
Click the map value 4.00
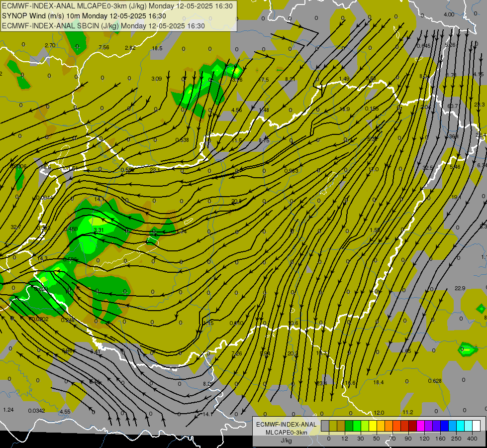[x=449, y=14]
